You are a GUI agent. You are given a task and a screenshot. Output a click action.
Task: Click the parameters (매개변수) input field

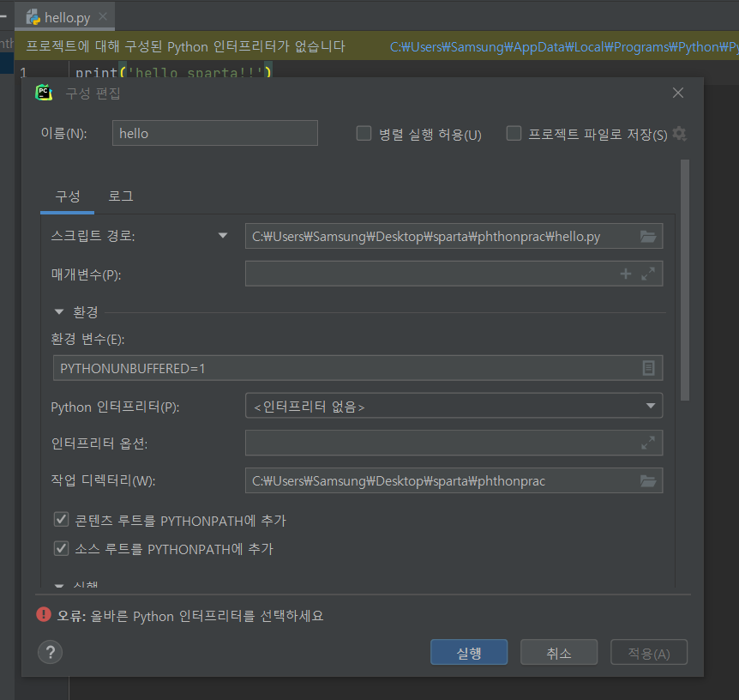point(454,274)
